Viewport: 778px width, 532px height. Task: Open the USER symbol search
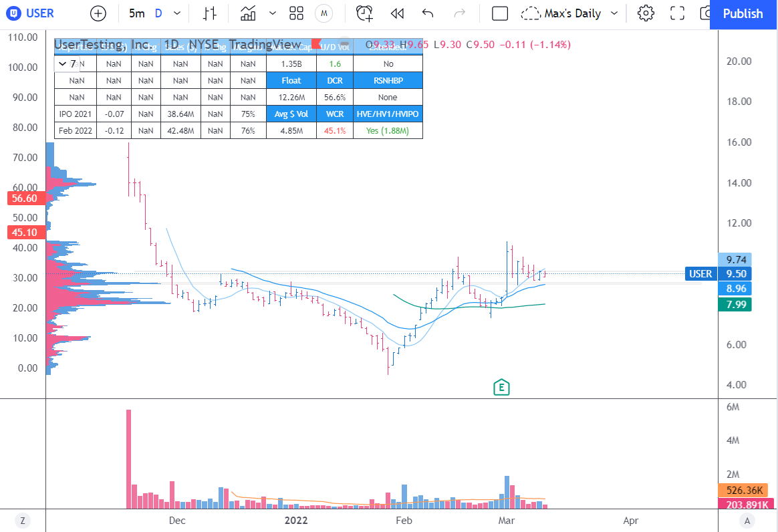(x=30, y=13)
